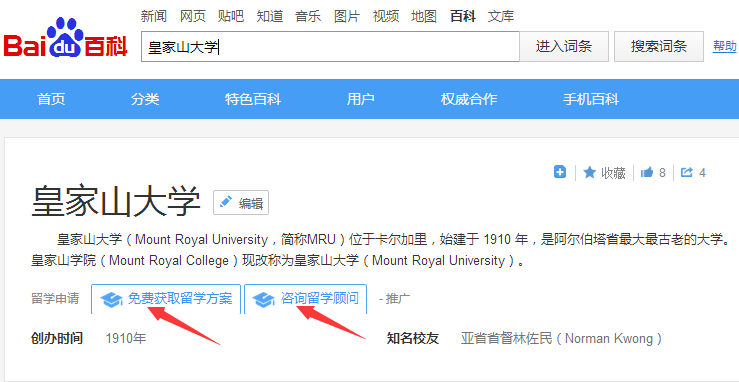Select 用户 in the blue menu bar
This screenshot has height=382, width=739.
coord(361,99)
